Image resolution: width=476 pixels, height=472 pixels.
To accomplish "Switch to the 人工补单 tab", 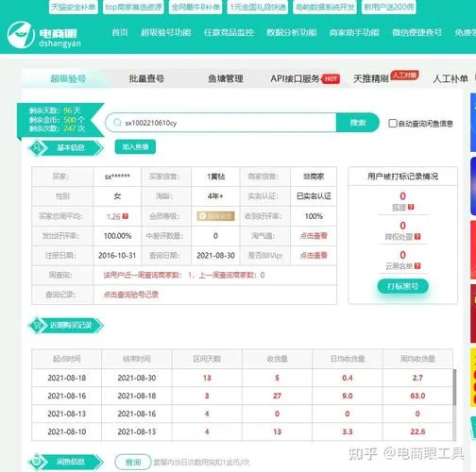I will 450,78.
